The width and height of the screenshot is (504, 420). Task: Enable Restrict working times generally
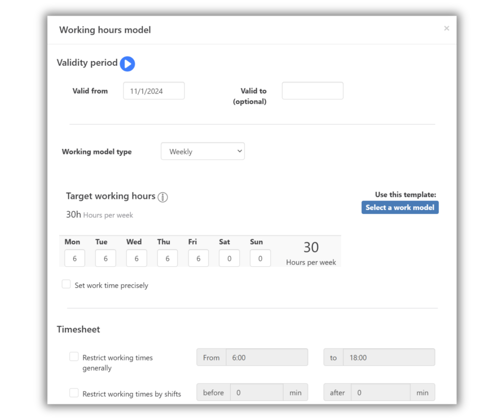pos(74,356)
